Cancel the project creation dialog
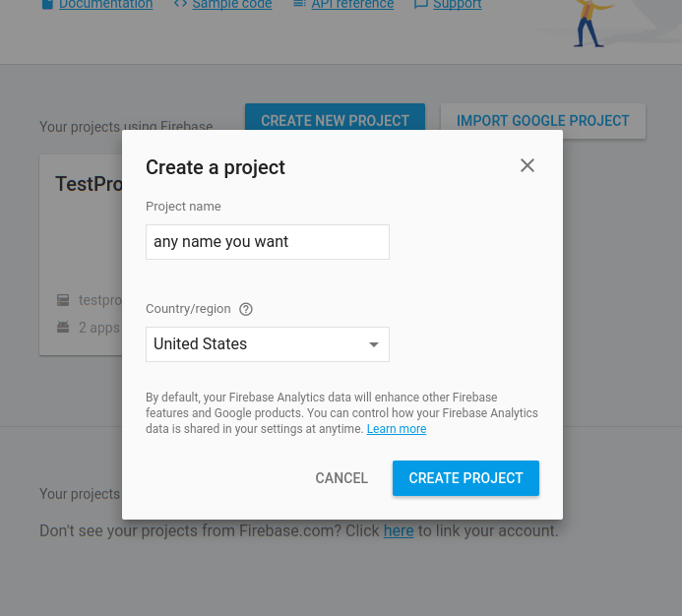 (341, 478)
